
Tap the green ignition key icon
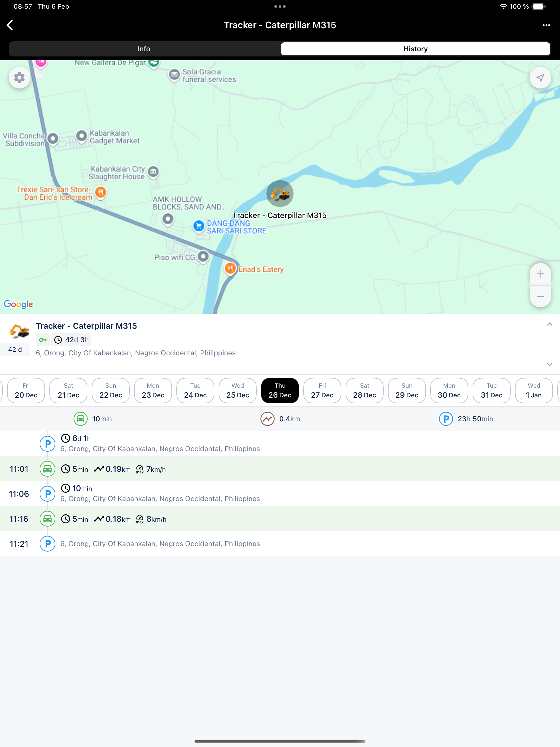[x=43, y=340]
